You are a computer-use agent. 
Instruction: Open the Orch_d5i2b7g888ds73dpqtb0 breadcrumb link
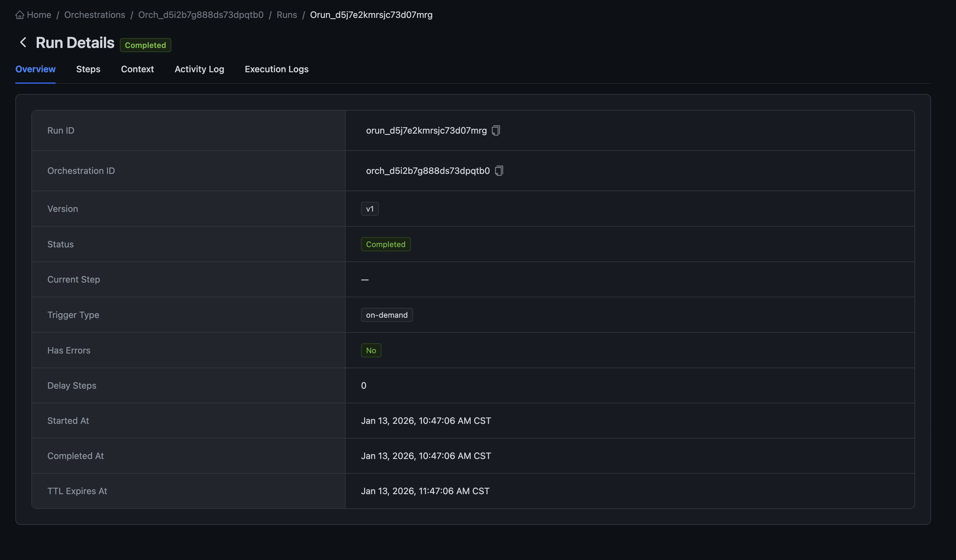(x=201, y=15)
